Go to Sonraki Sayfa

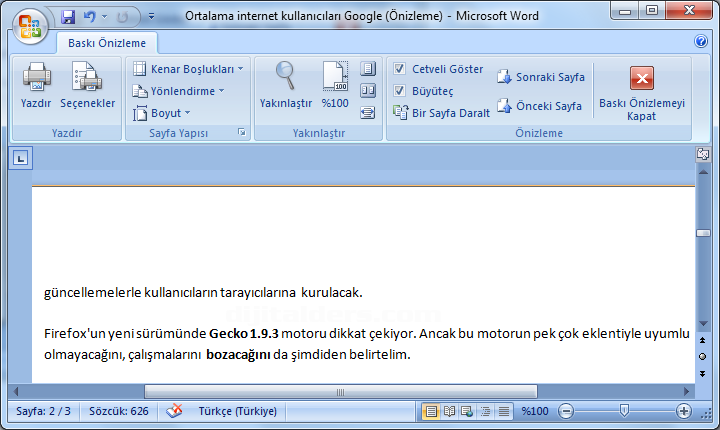541,77
